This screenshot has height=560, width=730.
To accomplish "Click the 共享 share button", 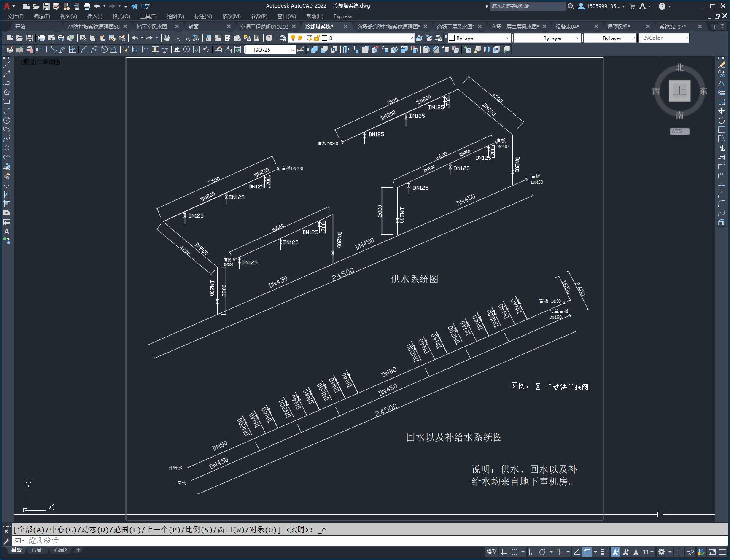I will (140, 6).
